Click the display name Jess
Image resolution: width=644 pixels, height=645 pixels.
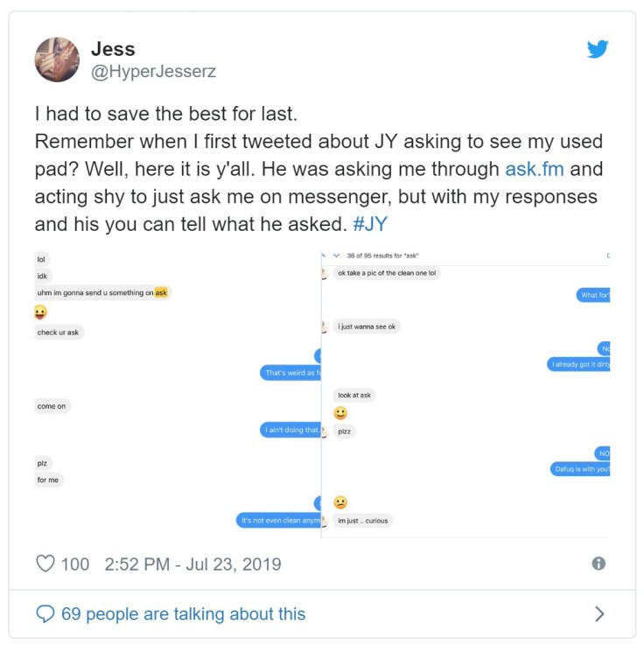(x=113, y=48)
